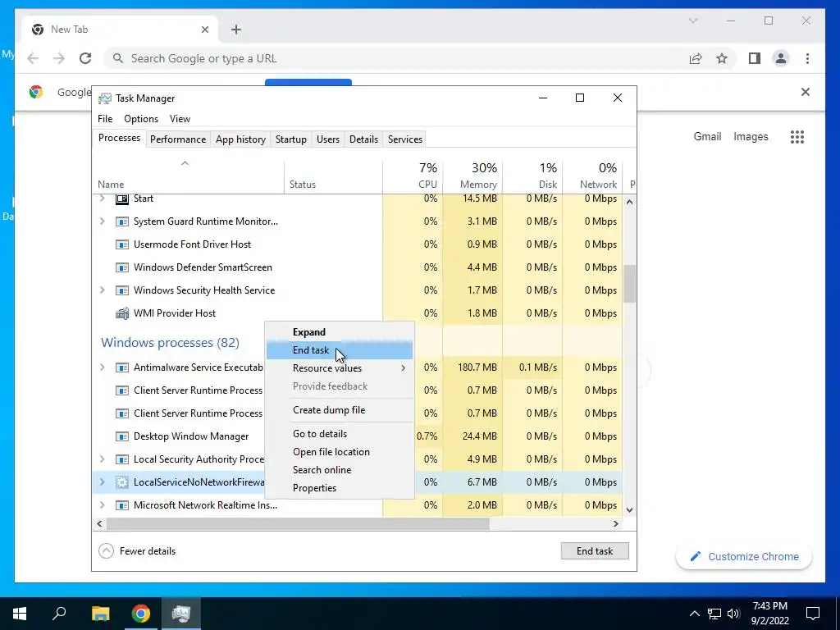The height and width of the screenshot is (630, 840).
Task: Expand Local Security Authority Process row
Action: pyautogui.click(x=103, y=459)
